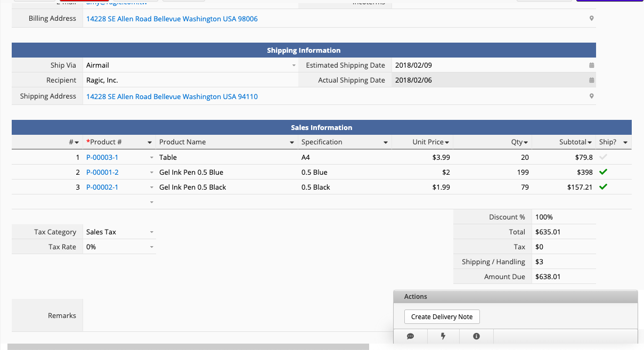644x350 pixels.
Task: Open the calendar for Actual Shipping Date
Action: (x=591, y=80)
